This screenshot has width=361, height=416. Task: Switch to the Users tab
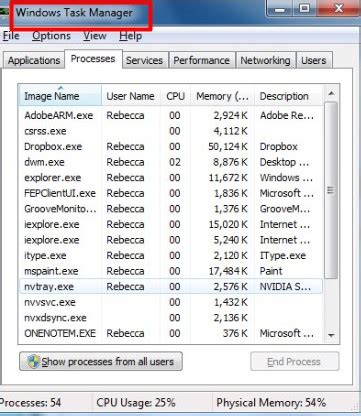(314, 60)
